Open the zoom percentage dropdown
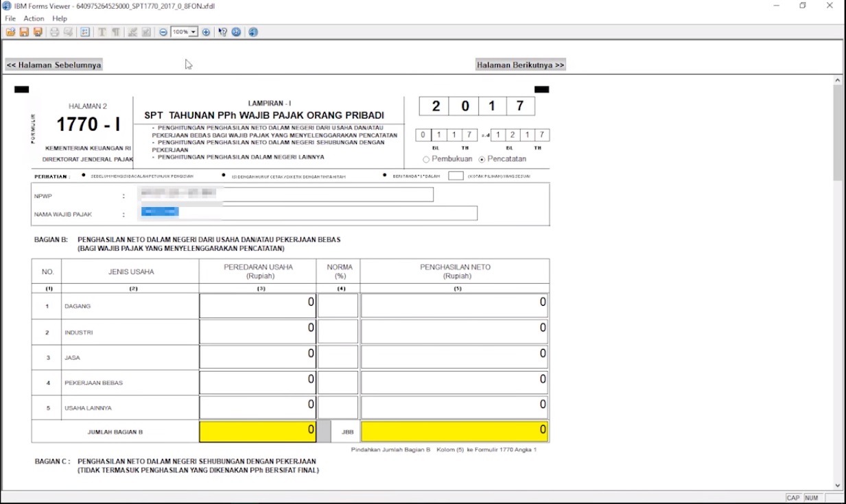The image size is (846, 504). [x=193, y=32]
